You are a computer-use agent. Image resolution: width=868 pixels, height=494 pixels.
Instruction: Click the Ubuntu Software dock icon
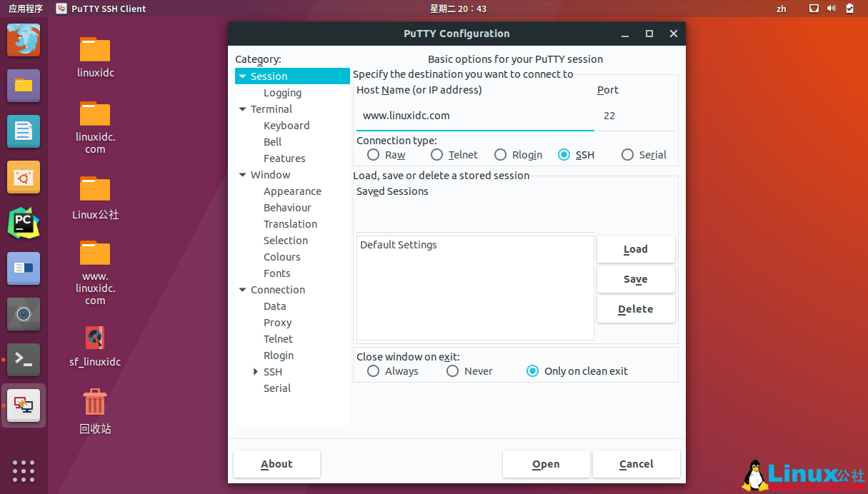[x=24, y=177]
